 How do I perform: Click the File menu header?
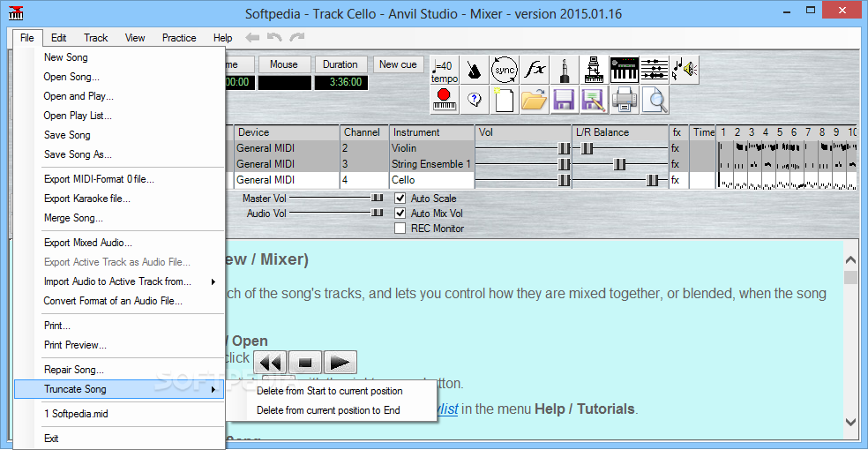[27, 38]
